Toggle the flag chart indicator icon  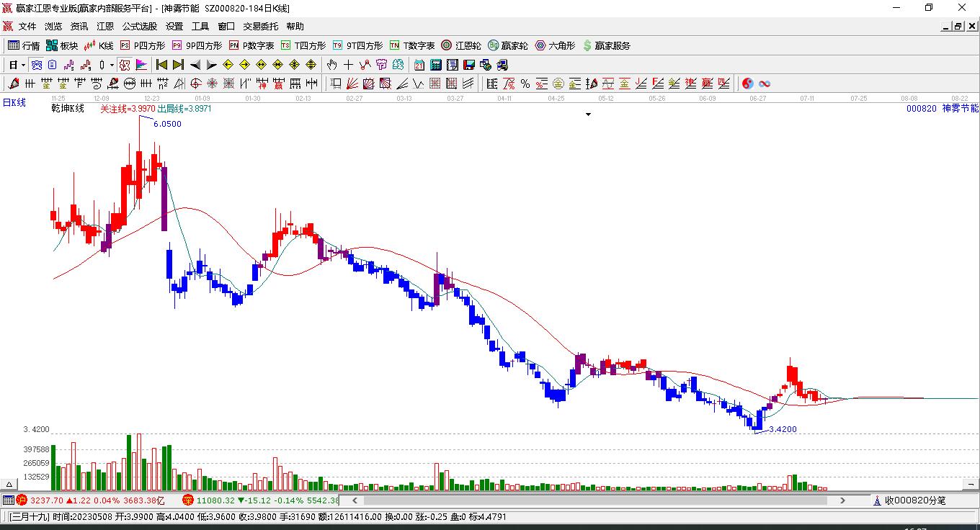click(141, 65)
